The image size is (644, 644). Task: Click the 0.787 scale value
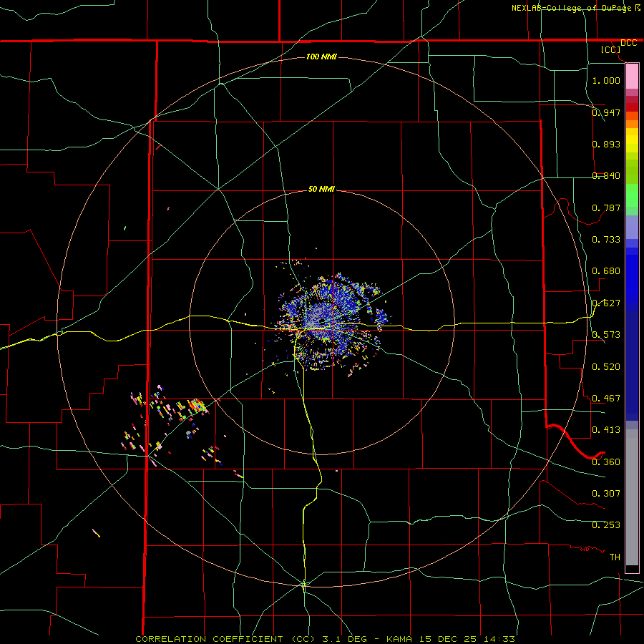coord(606,208)
